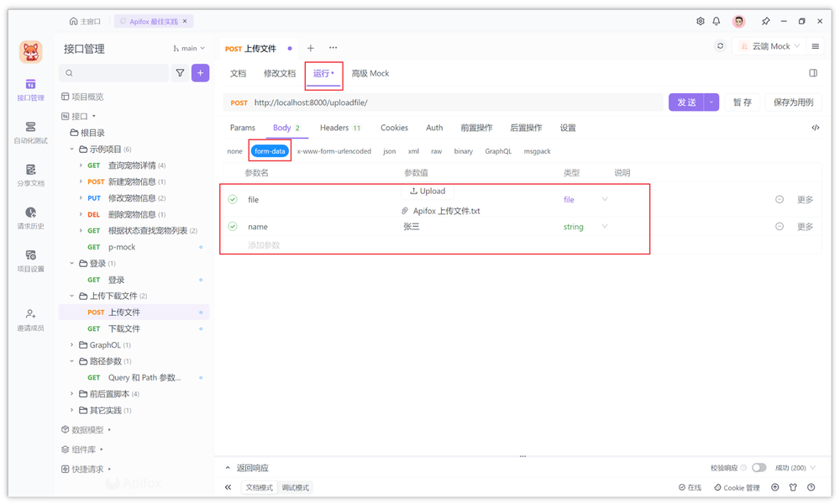Screen dimensions: 840x504
Task: Open 自动化测试 in left sidebar
Action: tap(30, 132)
